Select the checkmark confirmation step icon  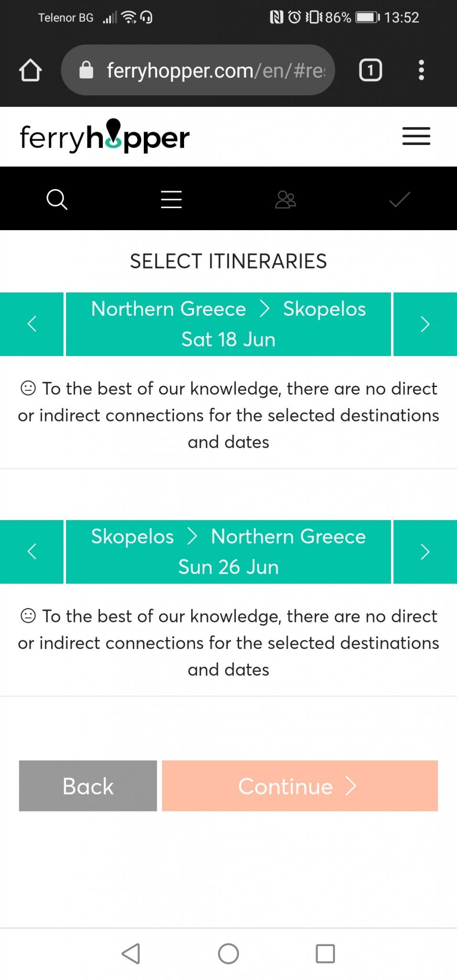pyautogui.click(x=400, y=199)
